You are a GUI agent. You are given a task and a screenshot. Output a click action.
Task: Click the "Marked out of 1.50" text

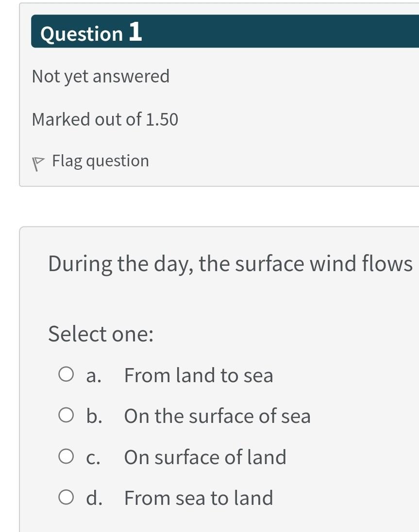point(105,119)
